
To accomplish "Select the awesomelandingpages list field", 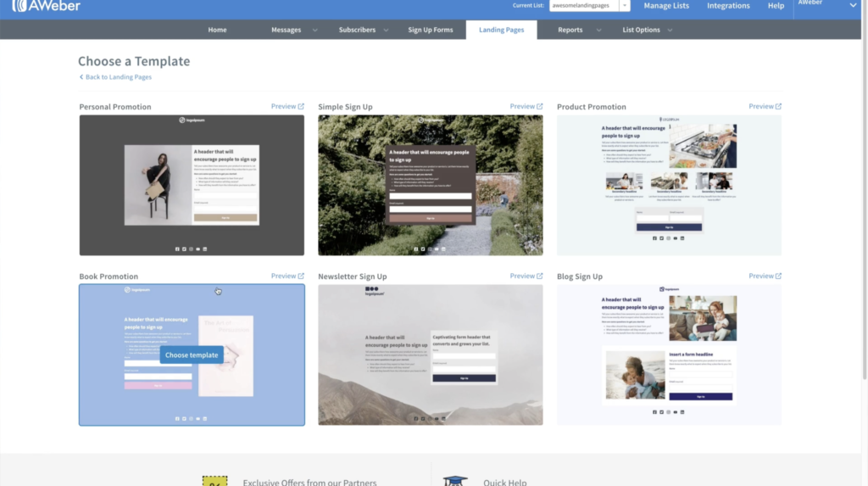I will pos(584,6).
